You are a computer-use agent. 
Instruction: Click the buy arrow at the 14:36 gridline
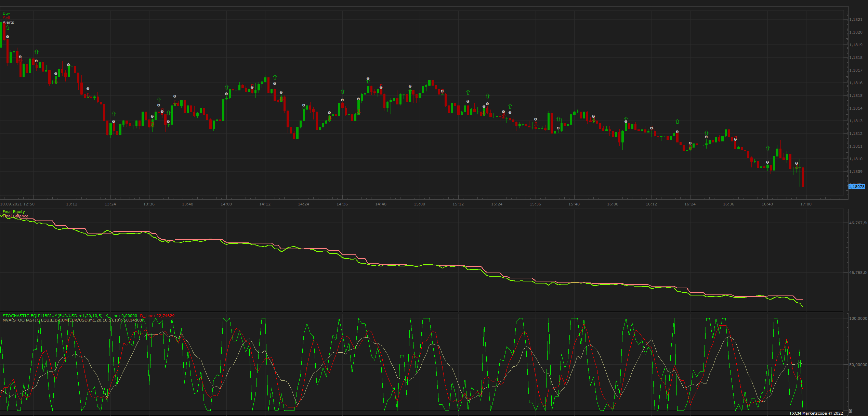343,91
